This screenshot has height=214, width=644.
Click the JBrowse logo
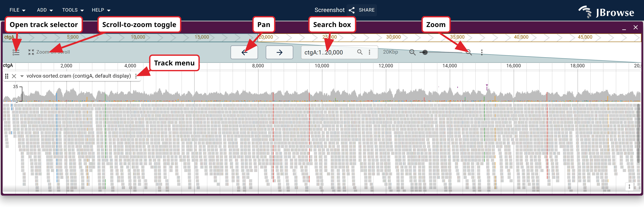click(x=606, y=12)
